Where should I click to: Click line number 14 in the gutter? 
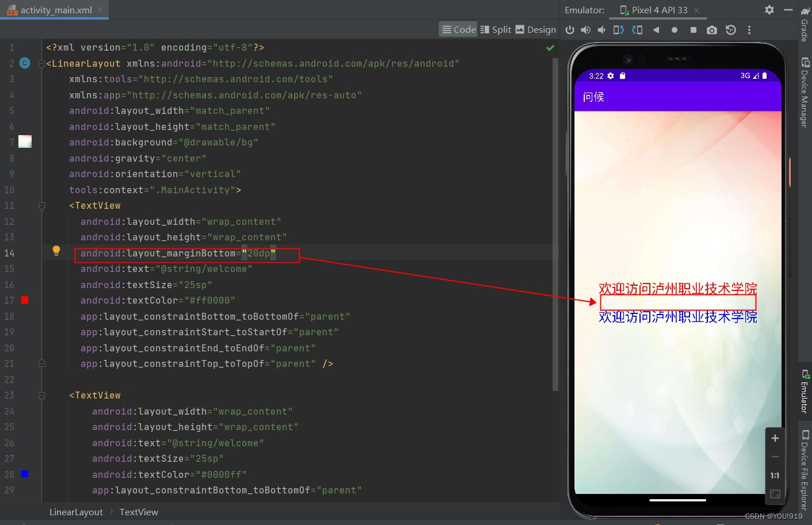point(9,253)
